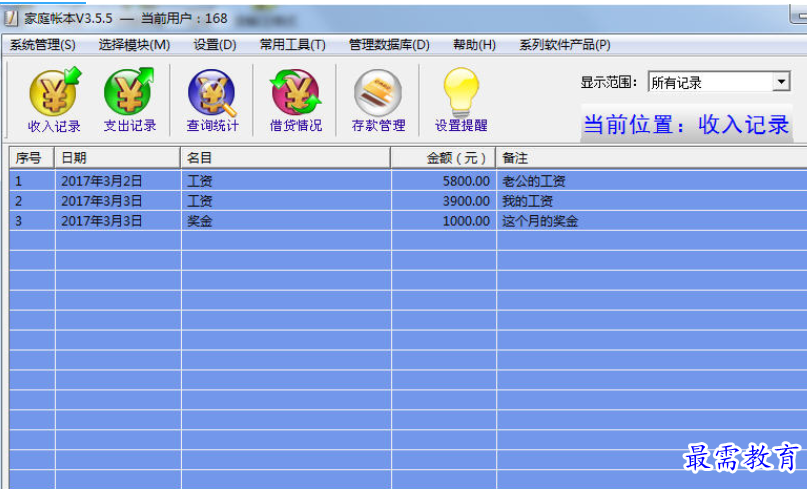Select sequence number 3 cell
807x489 pixels.
pyautogui.click(x=32, y=221)
